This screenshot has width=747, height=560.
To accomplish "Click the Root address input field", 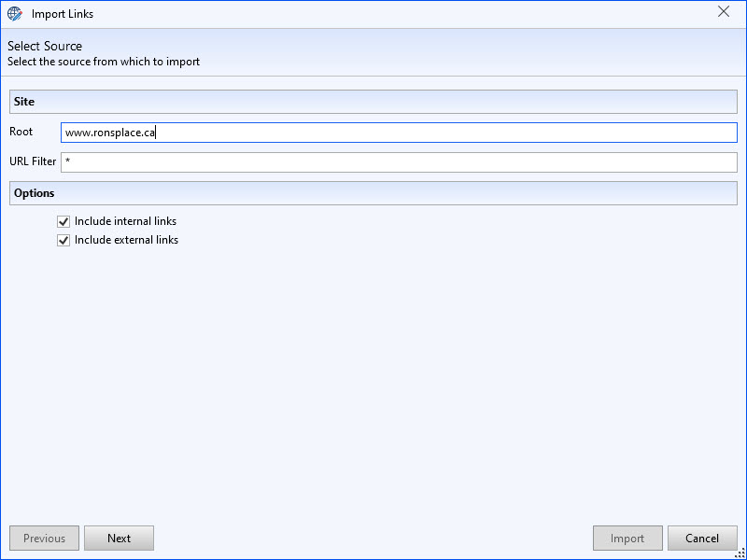I will click(399, 133).
